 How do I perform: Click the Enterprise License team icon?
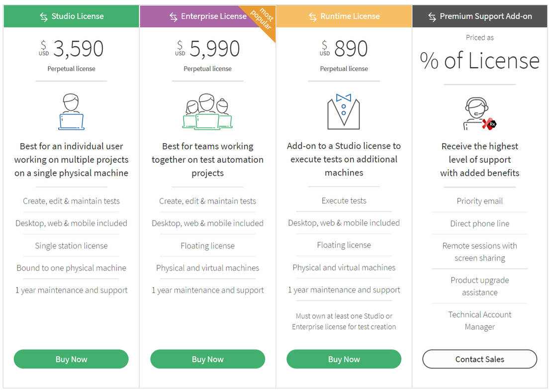(x=207, y=112)
